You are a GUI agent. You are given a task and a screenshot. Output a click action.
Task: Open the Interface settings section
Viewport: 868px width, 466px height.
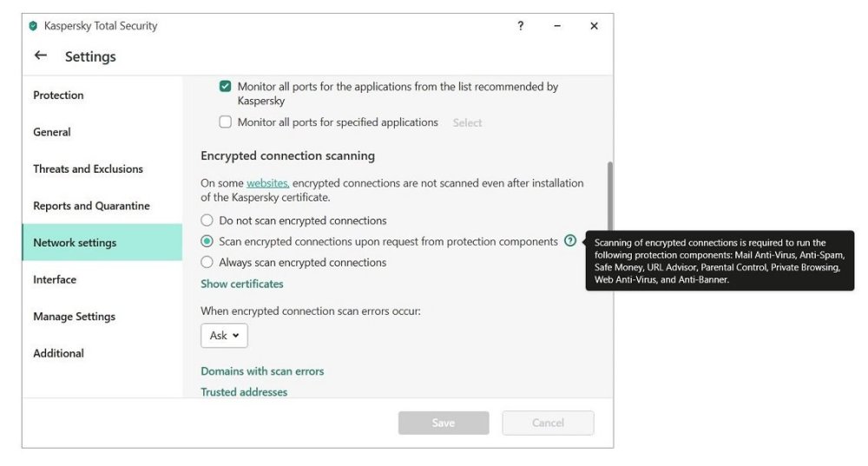55,279
